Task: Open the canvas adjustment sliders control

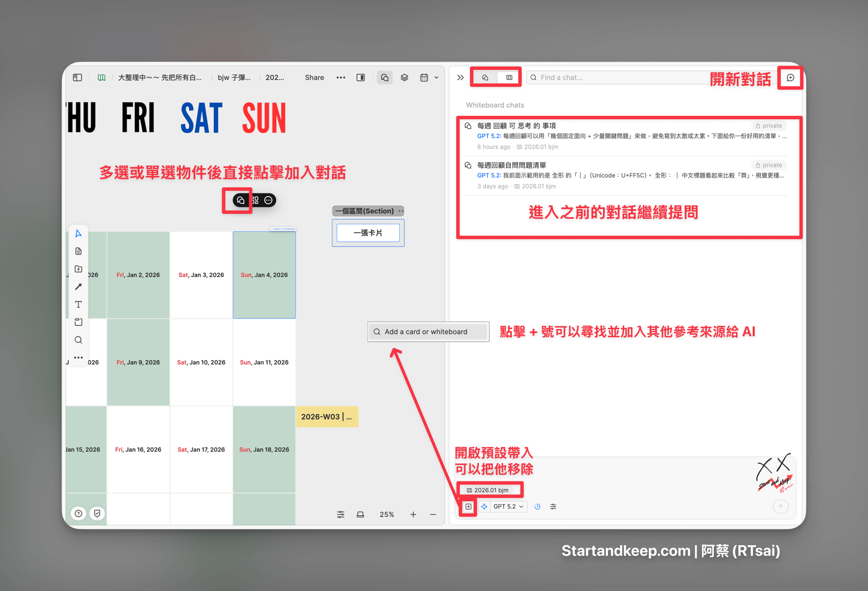Action: coord(340,514)
